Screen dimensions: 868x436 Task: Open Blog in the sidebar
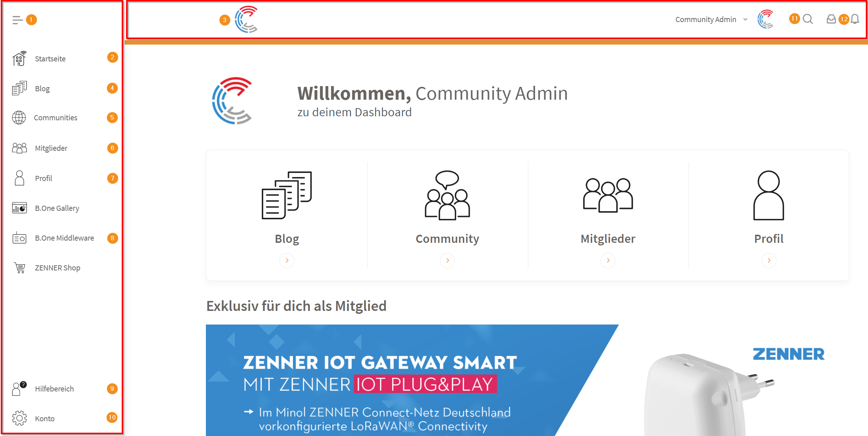pyautogui.click(x=42, y=89)
